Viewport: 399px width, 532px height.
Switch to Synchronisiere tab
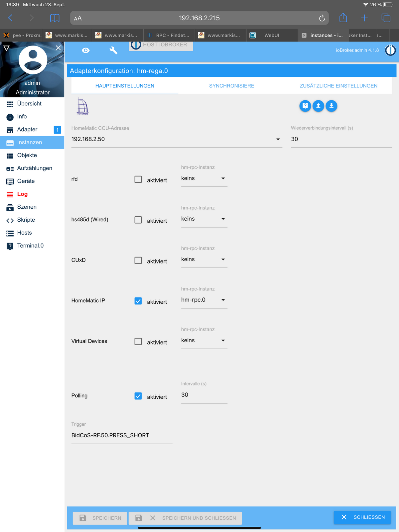pos(232,86)
